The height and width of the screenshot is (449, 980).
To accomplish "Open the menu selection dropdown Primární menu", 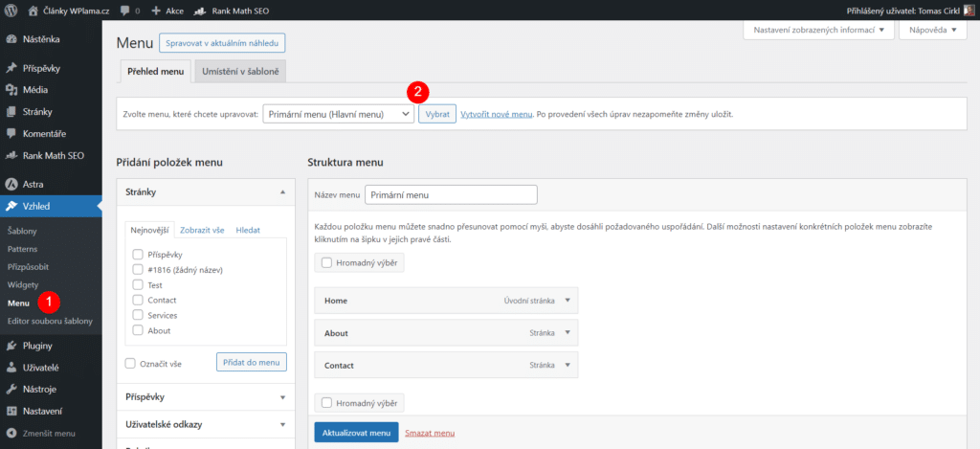I will pos(338,115).
